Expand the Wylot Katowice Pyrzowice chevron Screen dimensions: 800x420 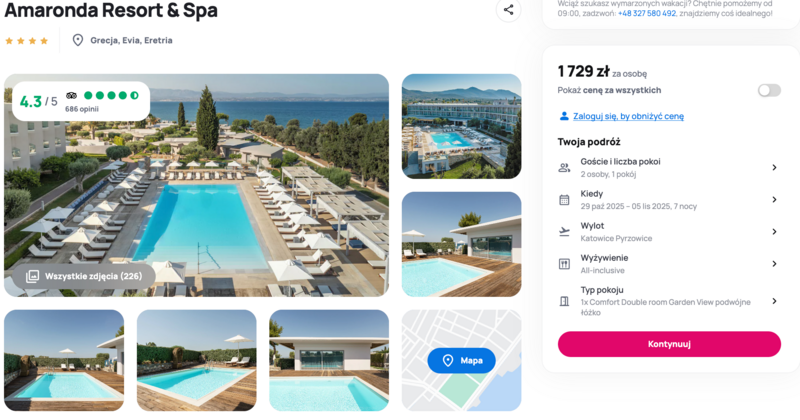(774, 232)
